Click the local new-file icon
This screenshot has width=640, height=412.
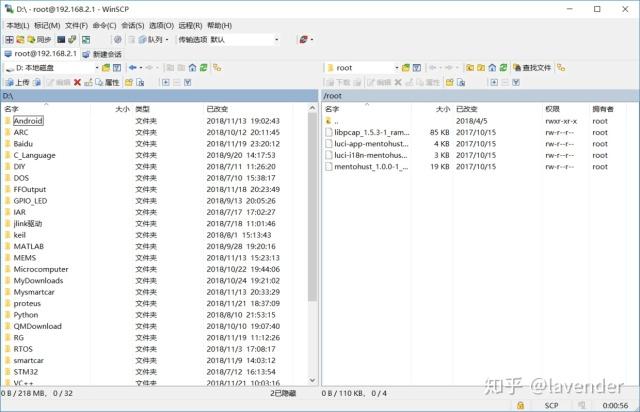(x=140, y=82)
